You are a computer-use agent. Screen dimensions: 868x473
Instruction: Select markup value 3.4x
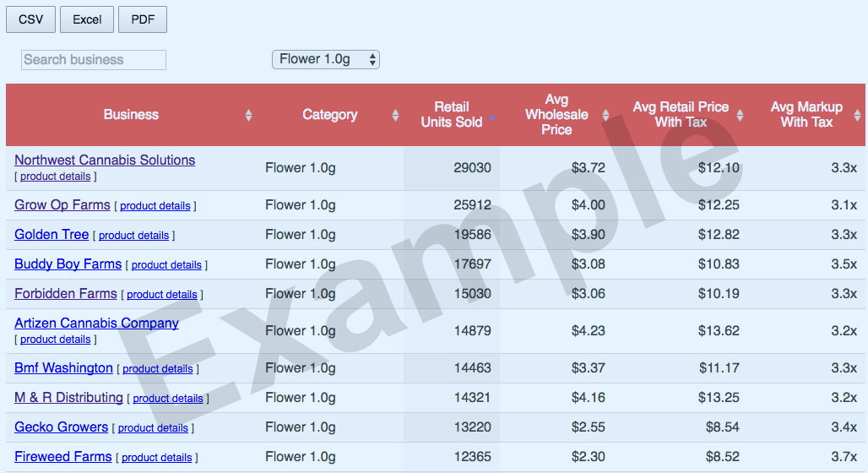[844, 427]
